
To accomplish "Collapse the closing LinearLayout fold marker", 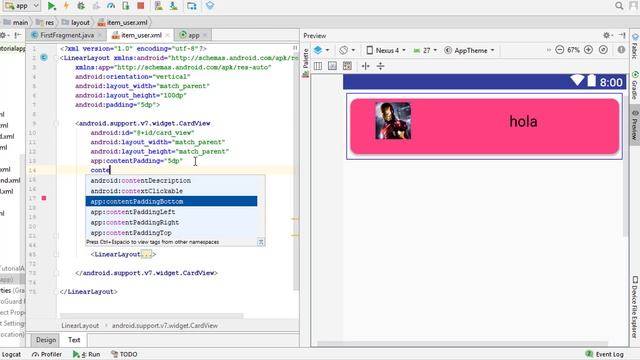I will [x=56, y=291].
